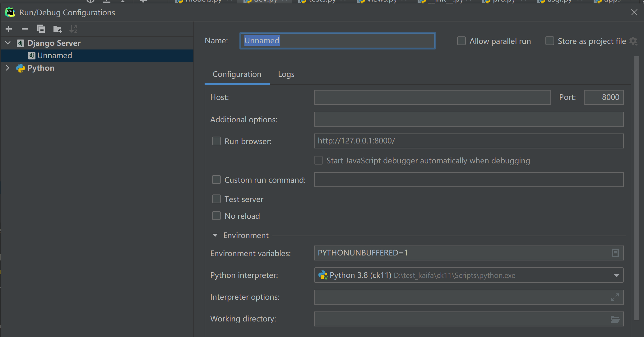Screen dimensions: 644x337
Task: Open the environment variables editor icon
Action: pos(615,253)
